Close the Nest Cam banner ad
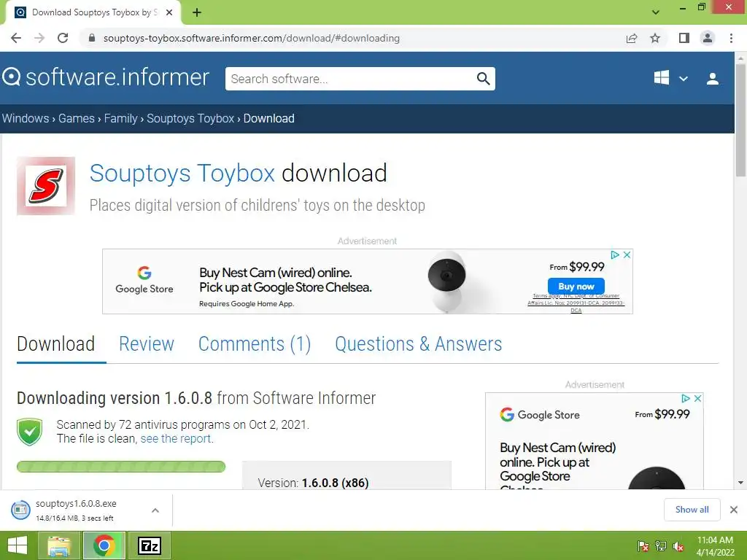Viewport: 747px width, 560px height. pos(627,254)
